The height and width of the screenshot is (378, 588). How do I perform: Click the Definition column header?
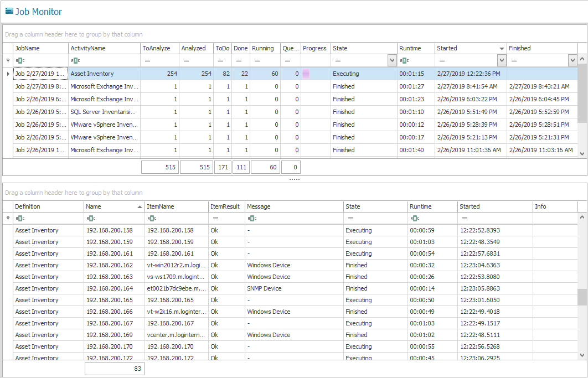(x=48, y=206)
